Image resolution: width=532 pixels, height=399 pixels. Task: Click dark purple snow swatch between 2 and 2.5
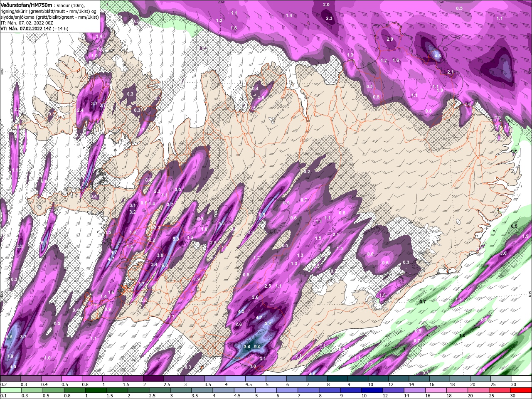click(153, 379)
